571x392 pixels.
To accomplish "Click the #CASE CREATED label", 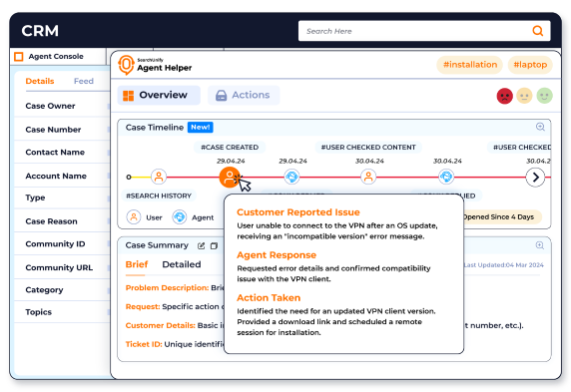I will [x=230, y=147].
